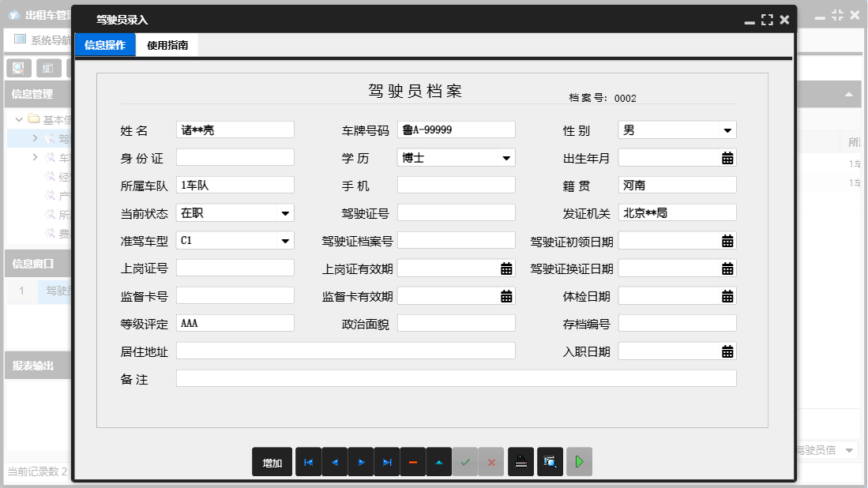Click the 增加 button
Viewport: 868px width, 488px height.
click(272, 463)
